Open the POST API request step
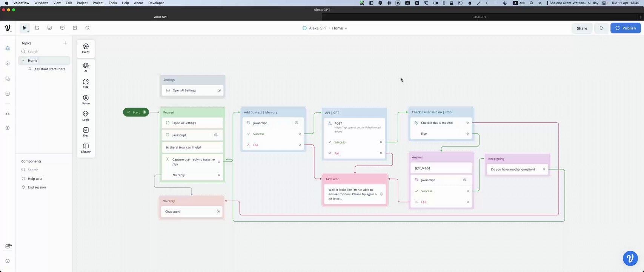The height and width of the screenshot is (272, 644). point(354,128)
